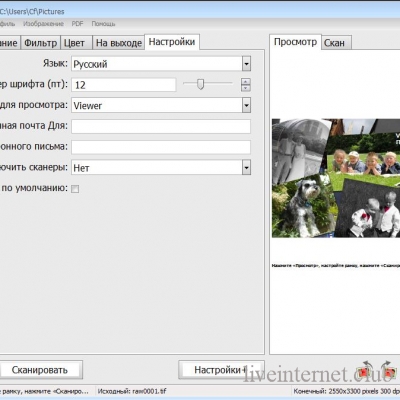
Task: Decrease font size with stepper down arrow
Action: pyautogui.click(x=246, y=88)
